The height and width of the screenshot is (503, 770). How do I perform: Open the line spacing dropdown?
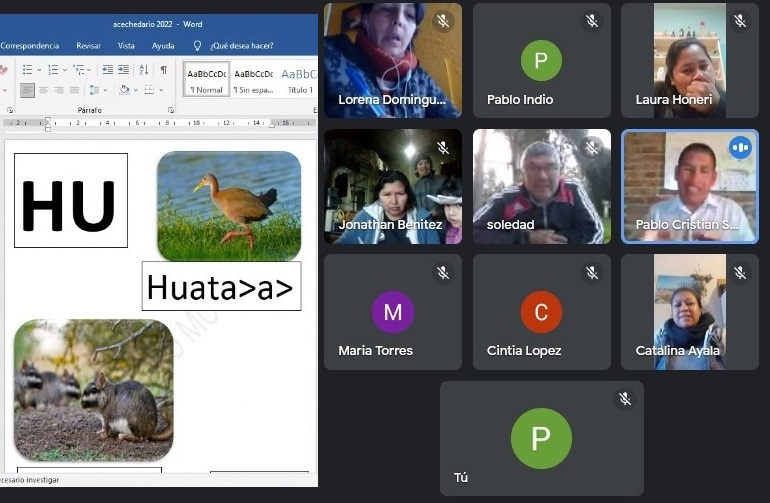click(x=100, y=90)
